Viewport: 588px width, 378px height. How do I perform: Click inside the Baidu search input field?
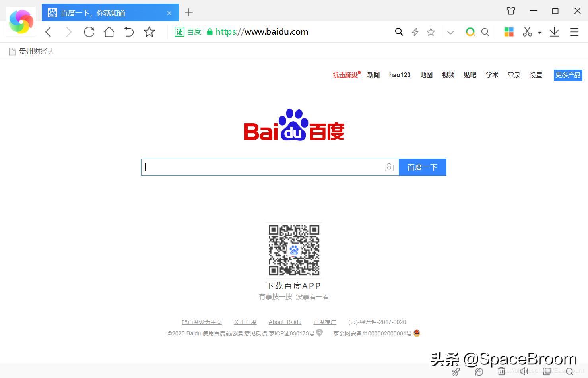pyautogui.click(x=262, y=167)
